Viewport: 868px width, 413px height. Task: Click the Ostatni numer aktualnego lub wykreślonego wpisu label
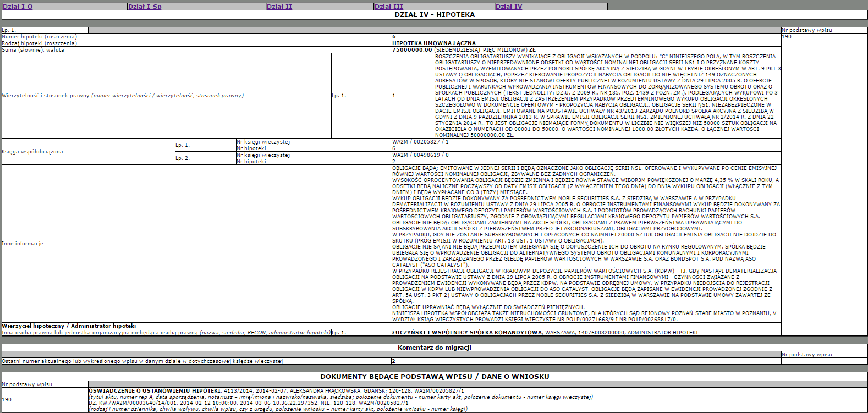(x=142, y=361)
